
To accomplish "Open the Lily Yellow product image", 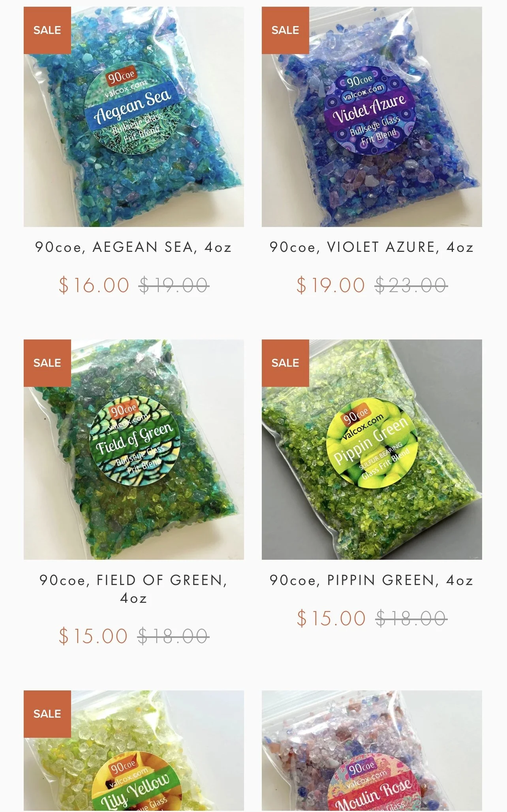I will tap(134, 751).
